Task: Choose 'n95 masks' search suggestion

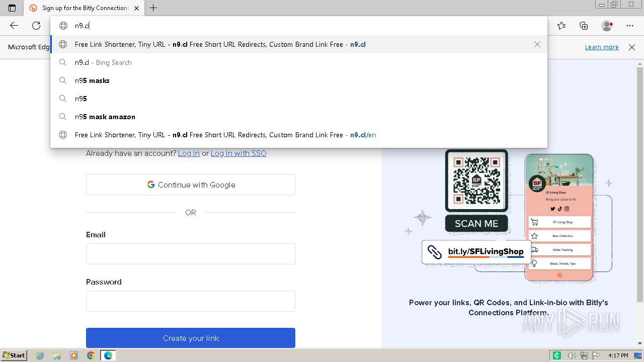Action: [x=299, y=80]
